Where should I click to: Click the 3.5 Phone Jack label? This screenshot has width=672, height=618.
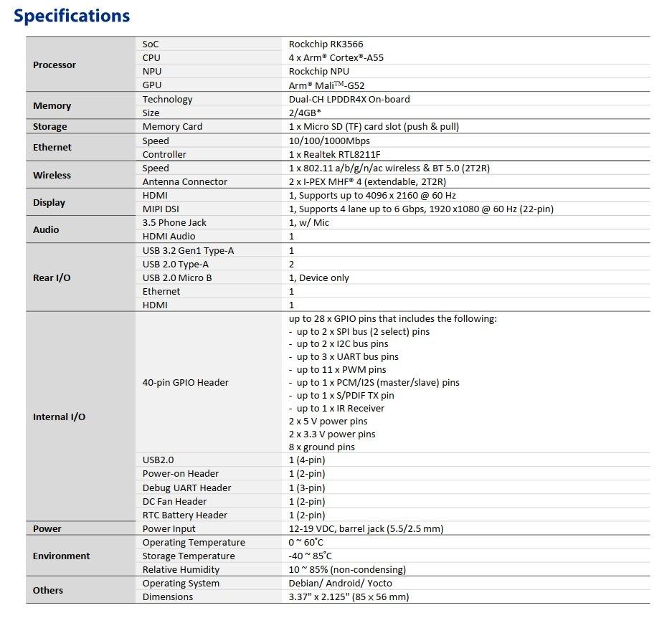pyautogui.click(x=174, y=223)
